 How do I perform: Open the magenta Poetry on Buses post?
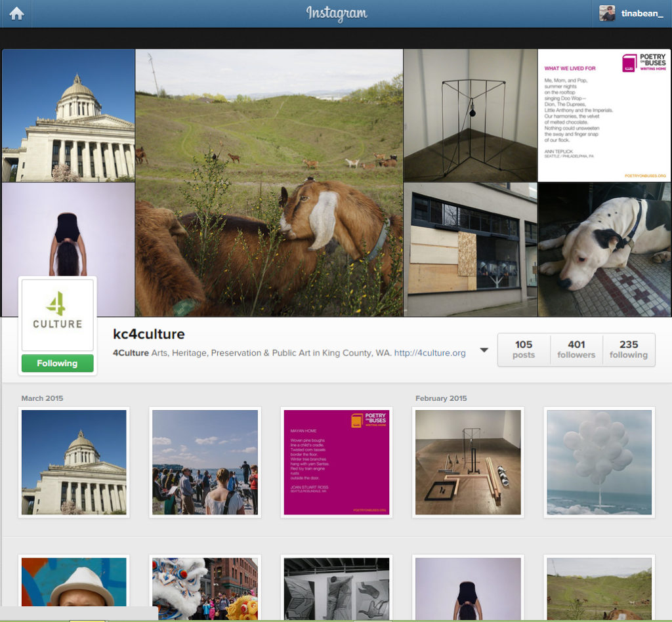337,462
